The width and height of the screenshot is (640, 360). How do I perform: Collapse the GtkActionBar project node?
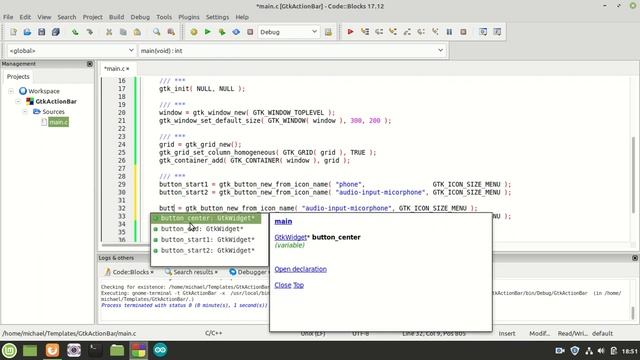[18, 101]
